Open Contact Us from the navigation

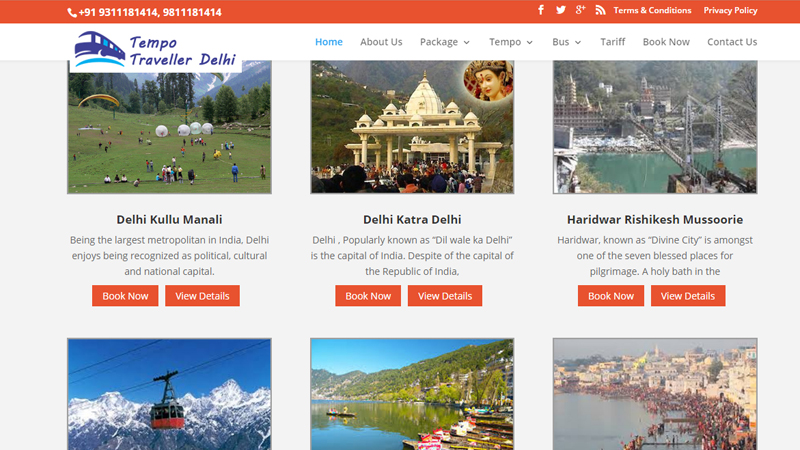pos(732,42)
